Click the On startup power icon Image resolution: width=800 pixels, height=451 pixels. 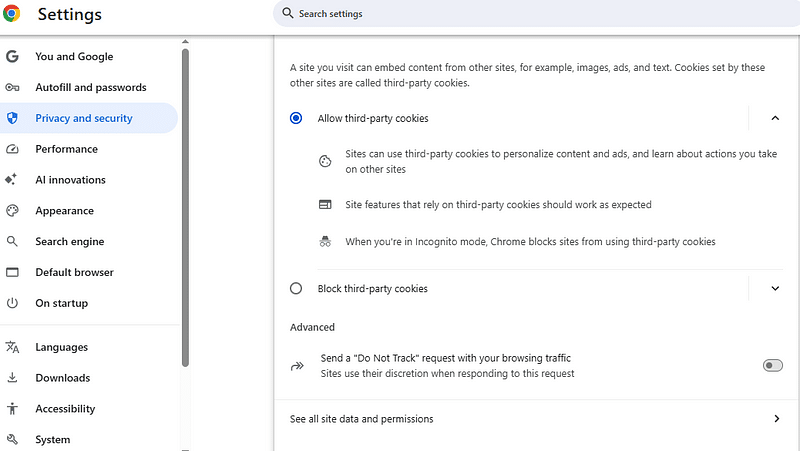(x=13, y=303)
